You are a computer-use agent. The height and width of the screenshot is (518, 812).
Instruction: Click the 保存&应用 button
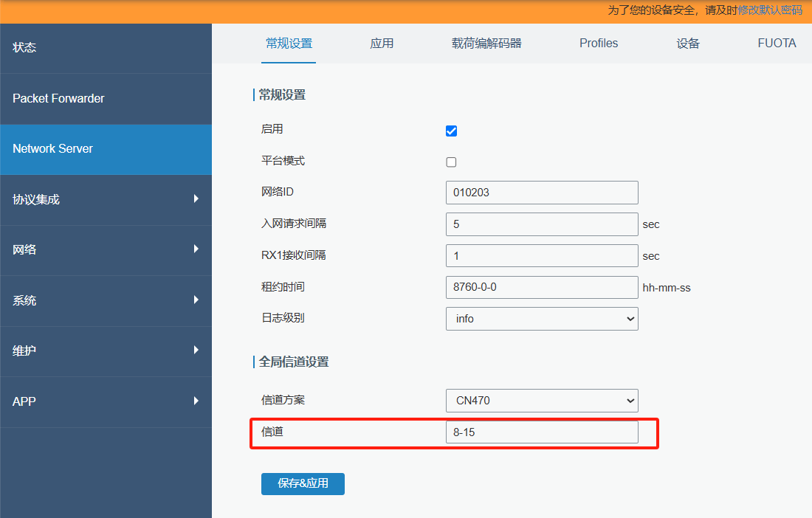click(x=303, y=484)
